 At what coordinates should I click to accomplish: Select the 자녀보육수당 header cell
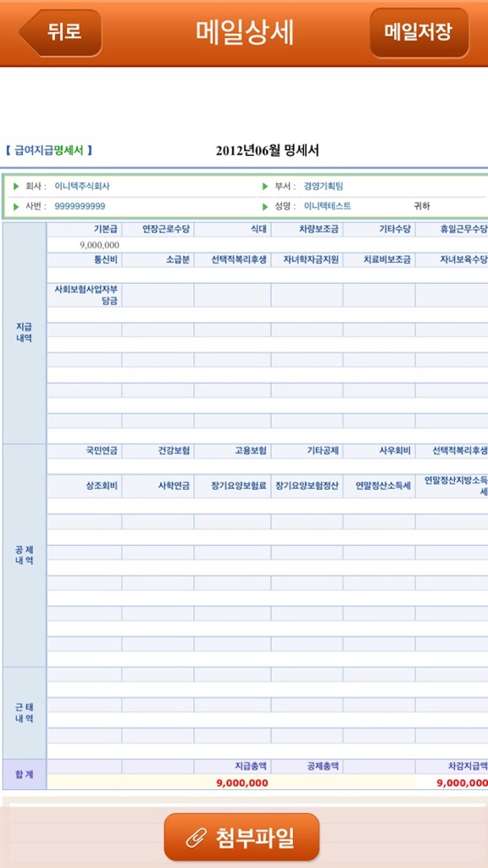pos(452,259)
